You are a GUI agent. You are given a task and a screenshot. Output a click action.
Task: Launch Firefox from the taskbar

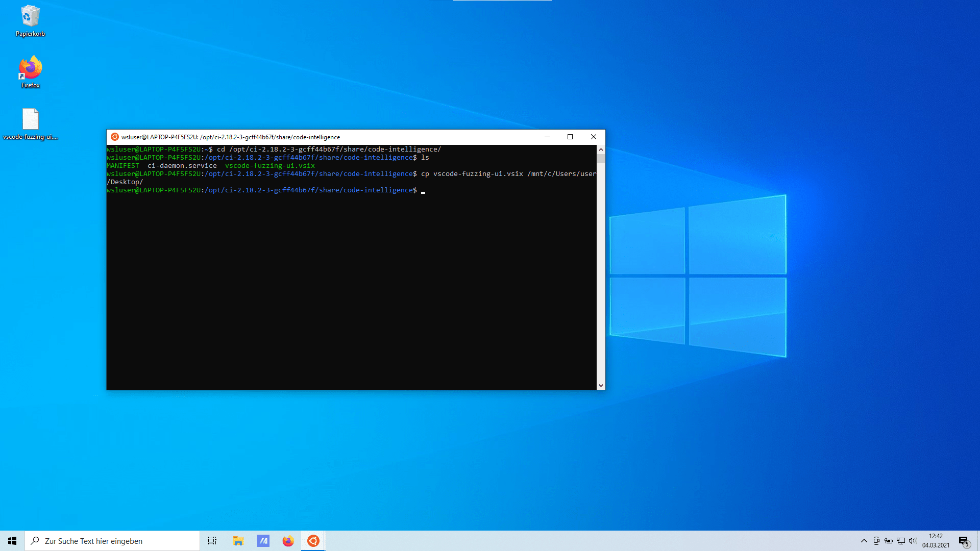[288, 541]
